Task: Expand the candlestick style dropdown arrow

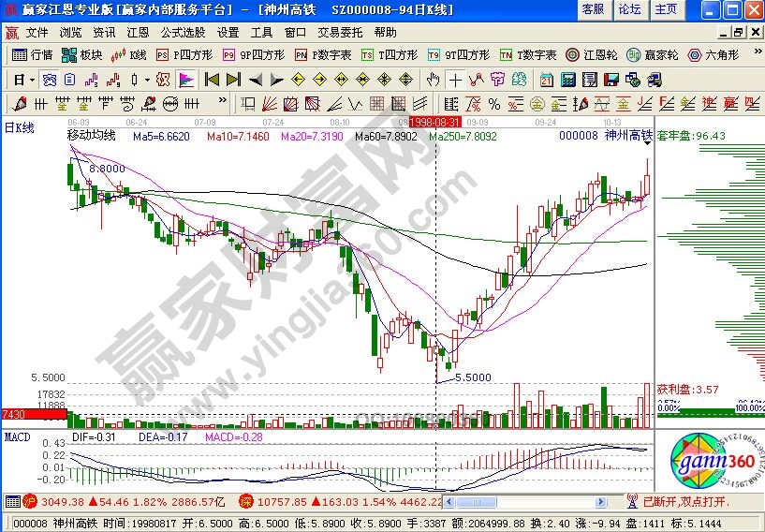Action: click(x=146, y=79)
